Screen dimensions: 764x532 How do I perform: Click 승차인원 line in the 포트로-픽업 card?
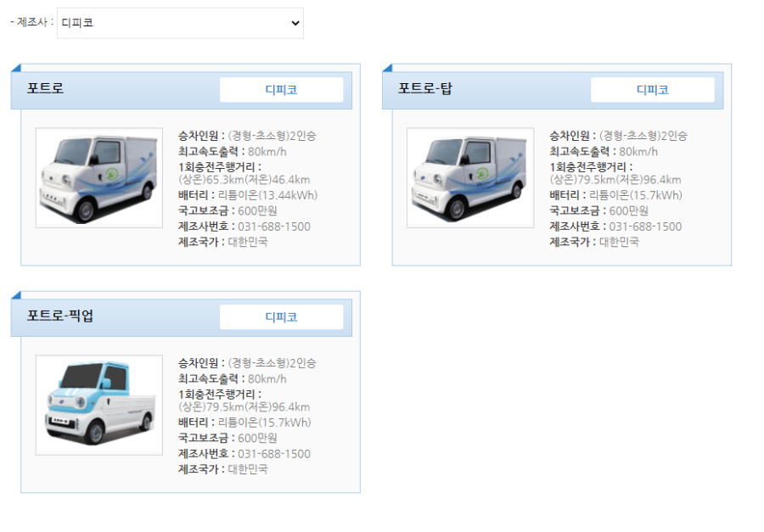pos(247,363)
